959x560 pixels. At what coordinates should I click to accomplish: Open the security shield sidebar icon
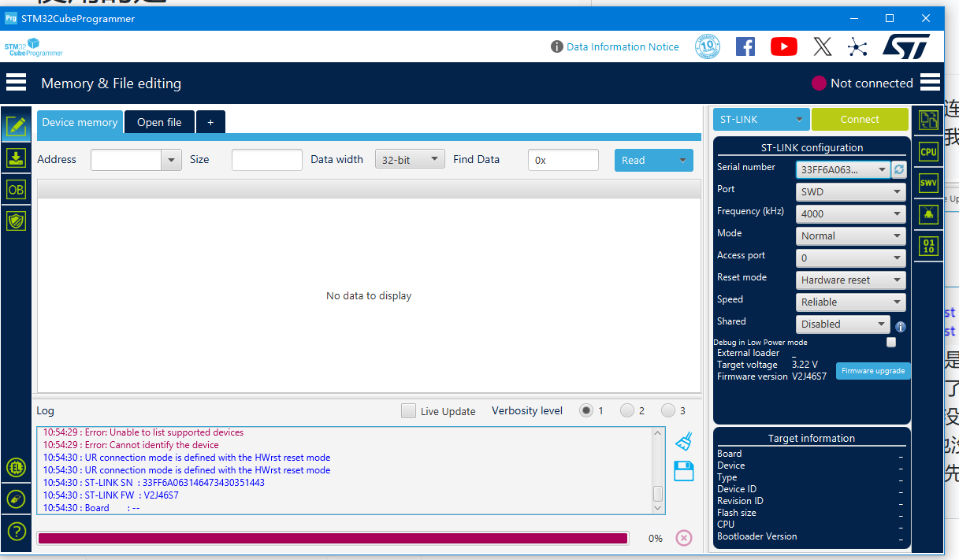pyautogui.click(x=16, y=221)
